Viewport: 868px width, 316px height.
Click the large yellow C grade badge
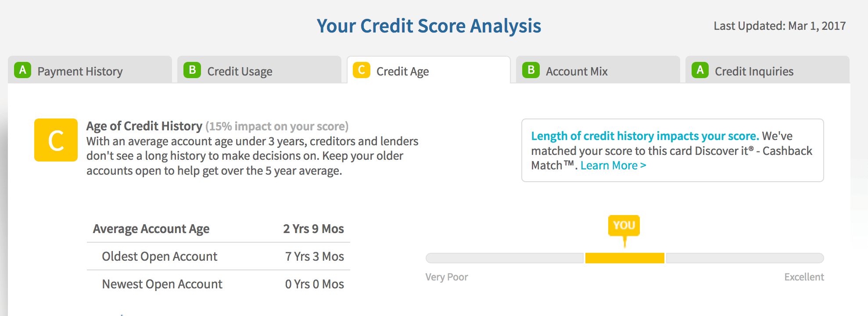pyautogui.click(x=56, y=140)
